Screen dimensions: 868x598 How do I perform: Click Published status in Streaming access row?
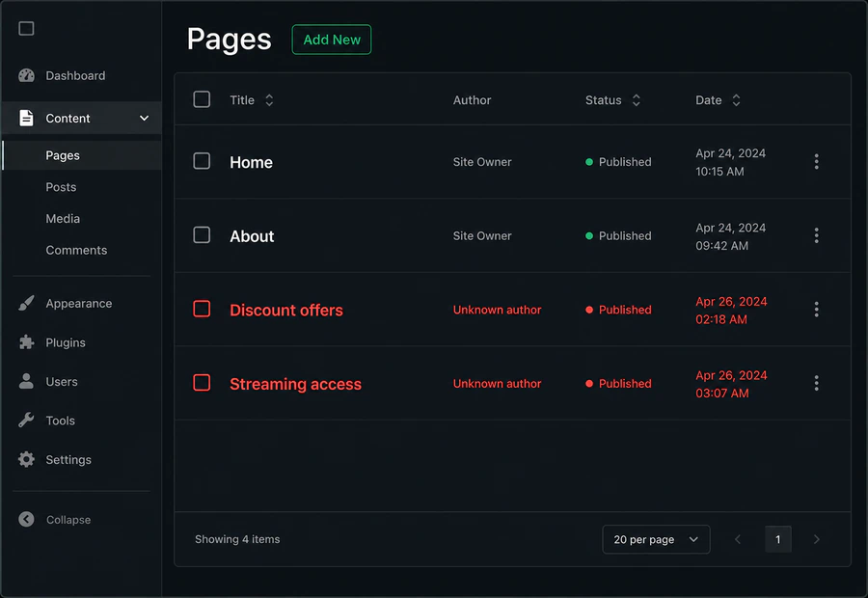pos(618,383)
